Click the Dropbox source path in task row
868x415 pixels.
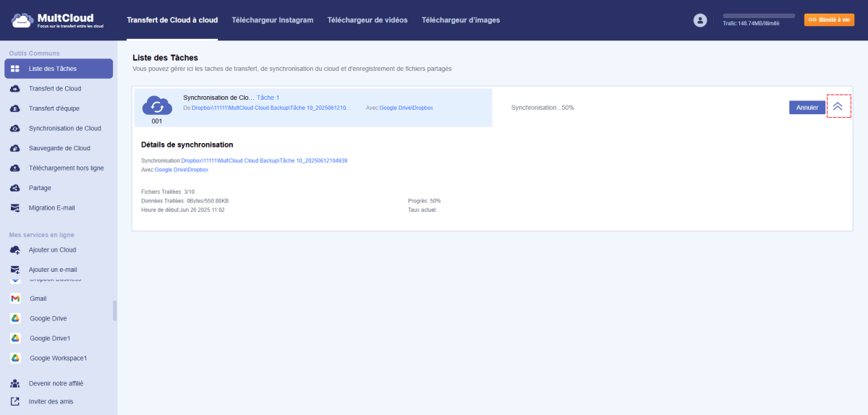coord(271,108)
